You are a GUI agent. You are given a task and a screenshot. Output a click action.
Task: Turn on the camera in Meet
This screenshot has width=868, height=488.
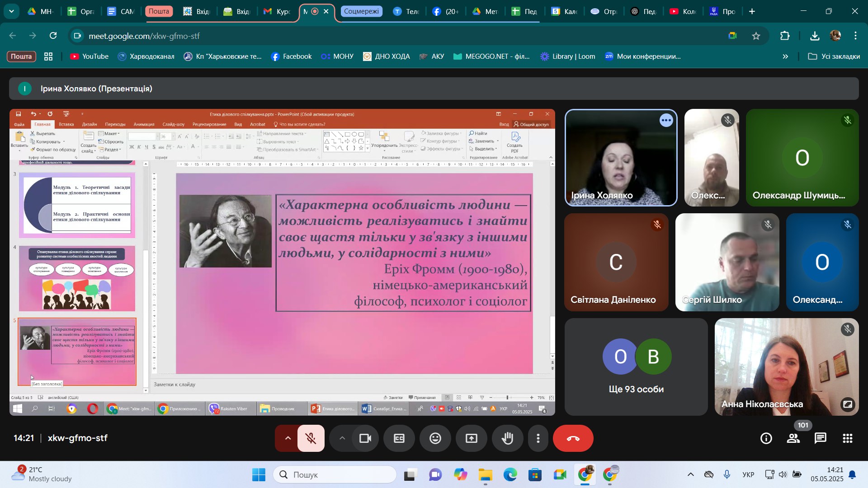[x=365, y=438]
